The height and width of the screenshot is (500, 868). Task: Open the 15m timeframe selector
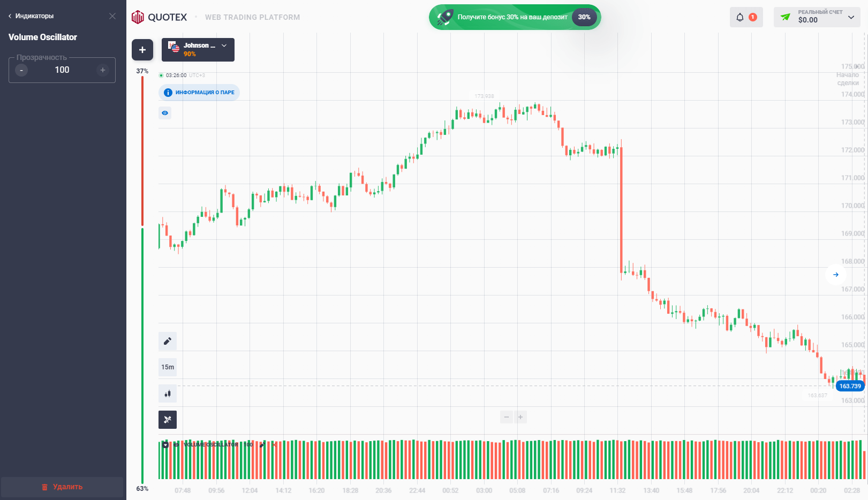pos(168,367)
